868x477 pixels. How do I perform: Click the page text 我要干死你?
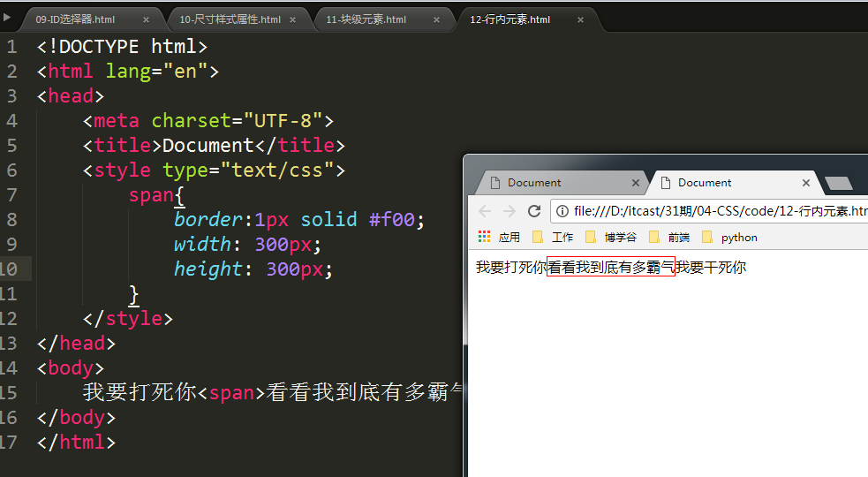(711, 267)
